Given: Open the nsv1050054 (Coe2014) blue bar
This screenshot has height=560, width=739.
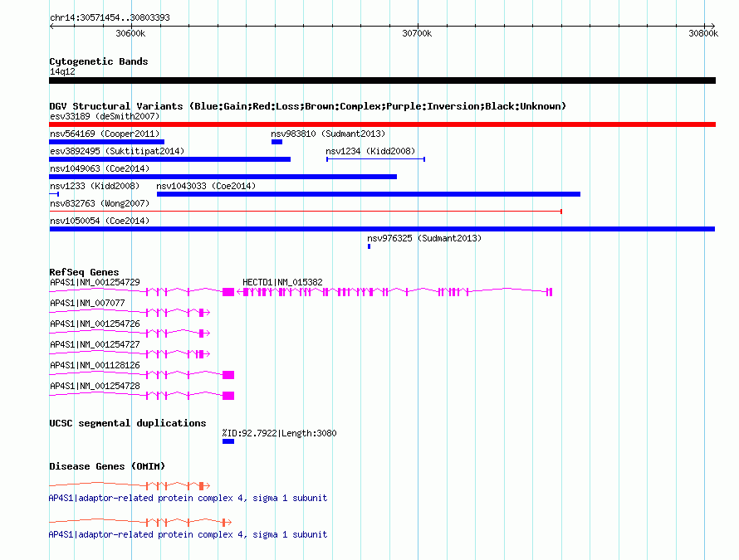Looking at the screenshot, I should coord(382,229).
